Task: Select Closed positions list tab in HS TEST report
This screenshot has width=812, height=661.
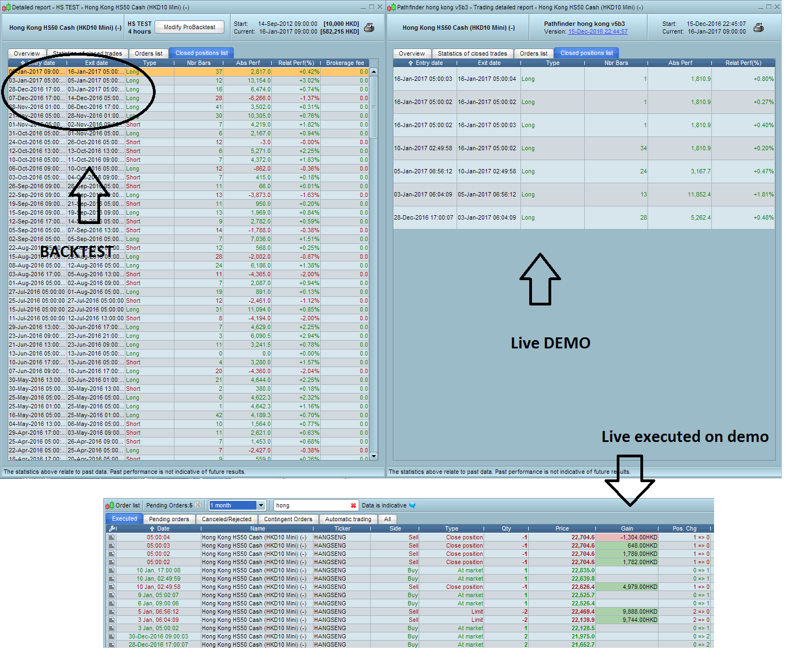Action: pyautogui.click(x=201, y=53)
